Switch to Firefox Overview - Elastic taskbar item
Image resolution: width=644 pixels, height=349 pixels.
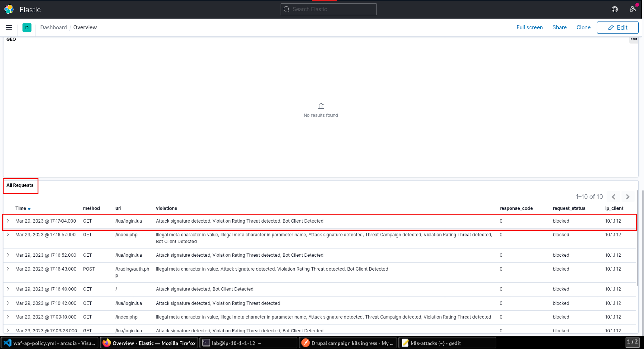[x=149, y=343]
